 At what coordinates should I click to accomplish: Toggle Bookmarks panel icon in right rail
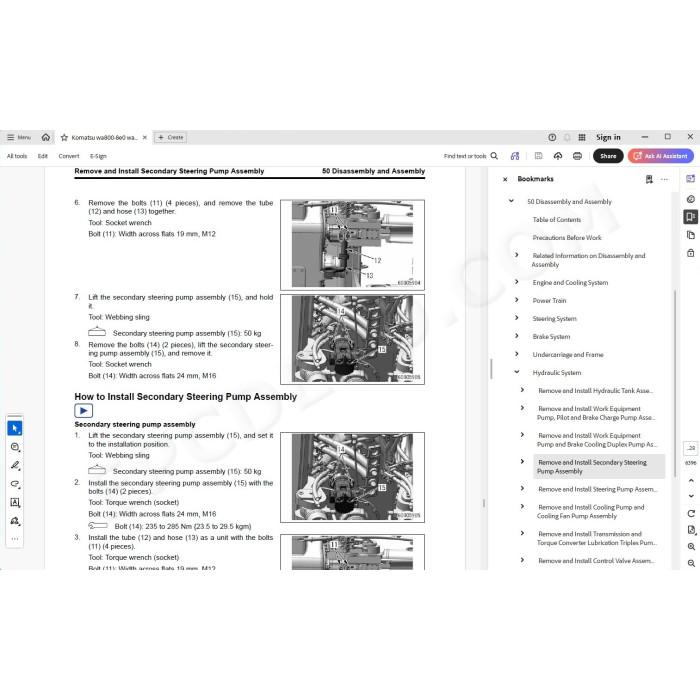pyautogui.click(x=691, y=217)
